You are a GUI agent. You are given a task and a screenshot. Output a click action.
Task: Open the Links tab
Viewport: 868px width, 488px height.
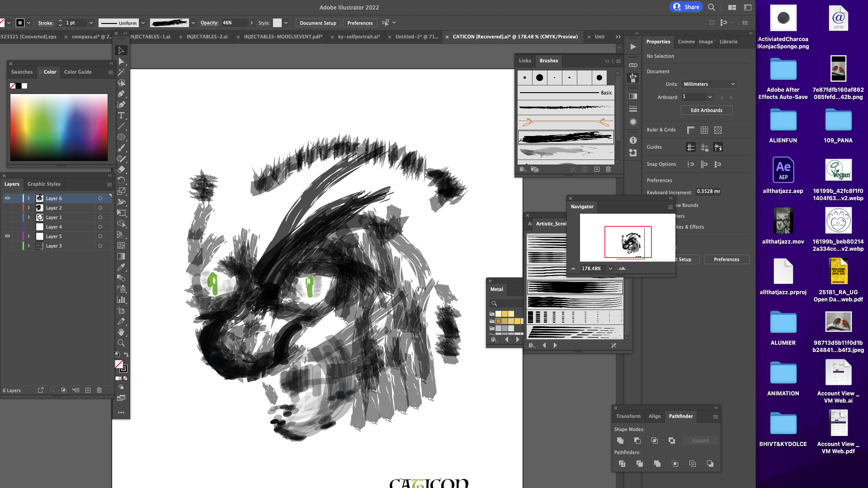(x=525, y=61)
